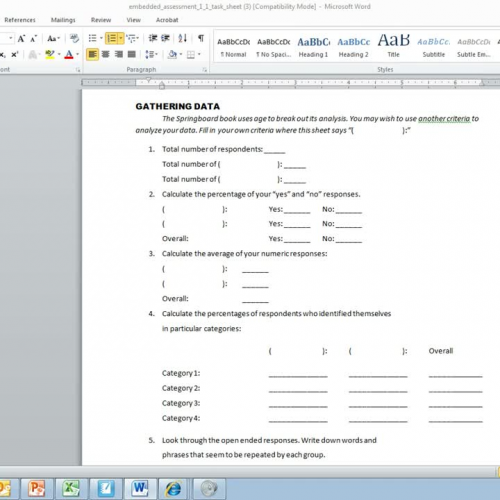Click the right indent marker on ruler
This screenshot has width=500, height=500.
(482, 83)
